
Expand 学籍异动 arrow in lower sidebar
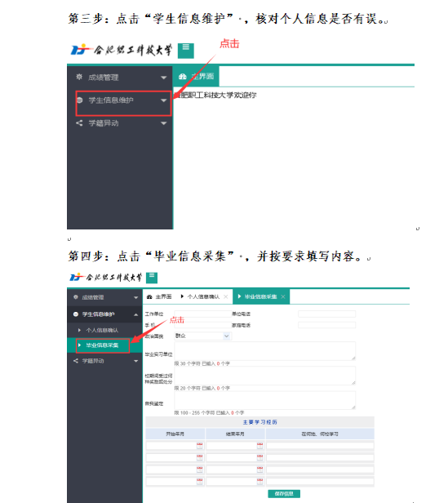(x=136, y=361)
